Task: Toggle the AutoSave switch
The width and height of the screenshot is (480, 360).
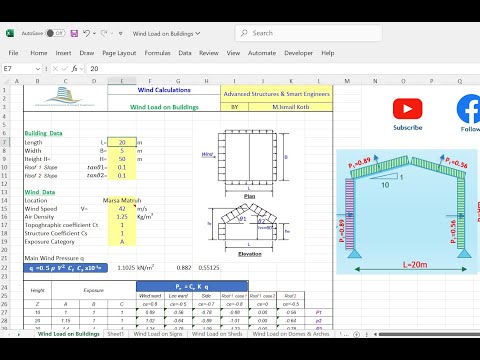Action: point(55,33)
